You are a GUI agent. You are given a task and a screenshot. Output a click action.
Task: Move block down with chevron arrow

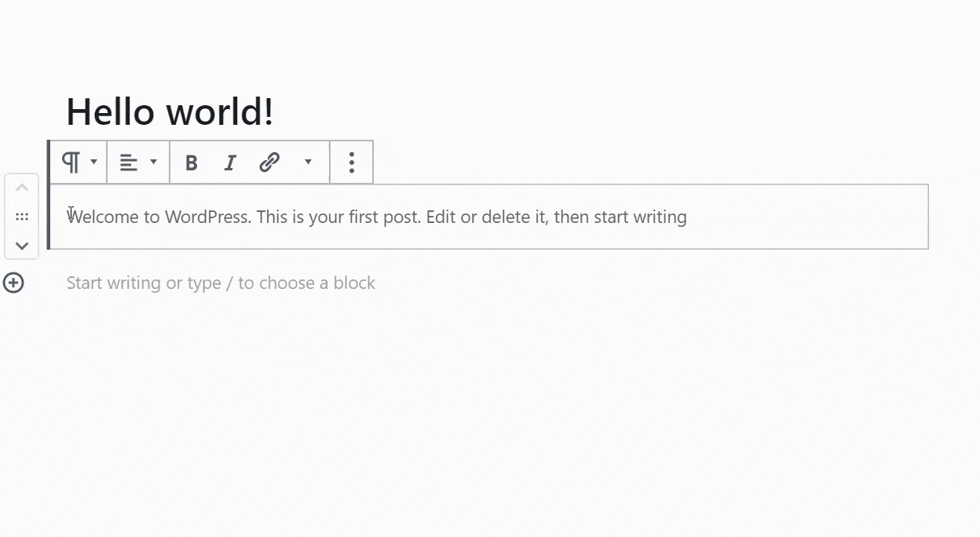pos(22,246)
